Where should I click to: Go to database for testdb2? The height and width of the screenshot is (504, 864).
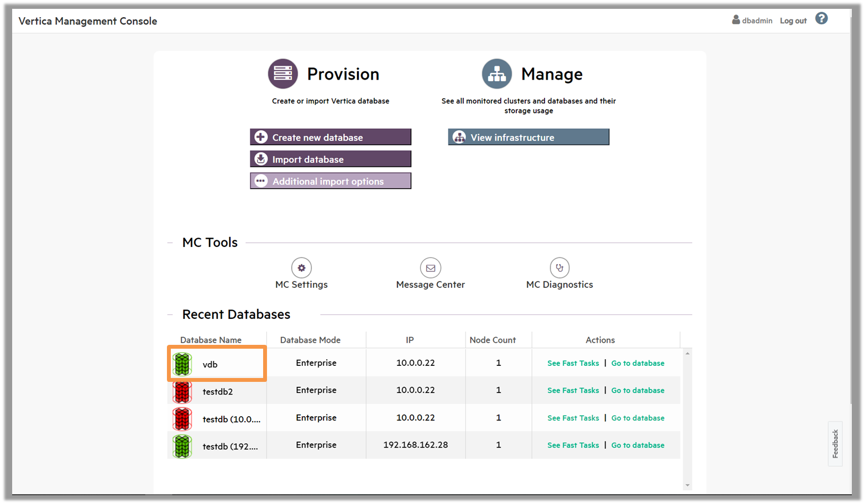(637, 390)
